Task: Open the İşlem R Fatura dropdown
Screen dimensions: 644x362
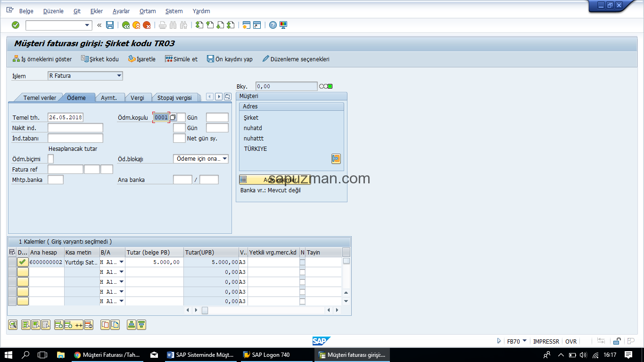Action: [119, 75]
